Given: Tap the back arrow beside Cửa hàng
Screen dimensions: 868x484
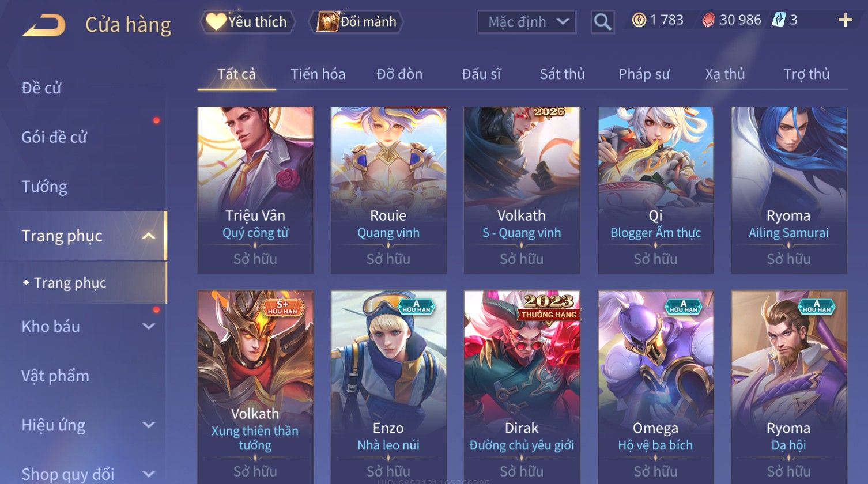Looking at the screenshot, I should [x=44, y=25].
